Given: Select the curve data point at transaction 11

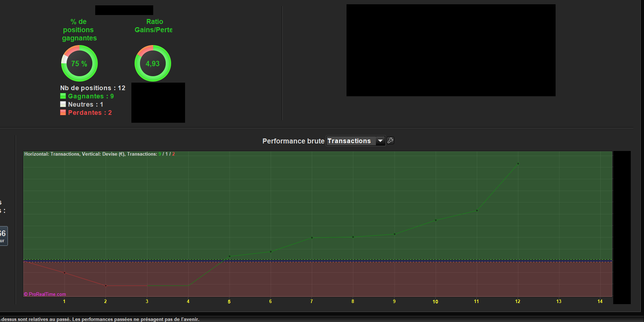Looking at the screenshot, I should pos(477,210).
